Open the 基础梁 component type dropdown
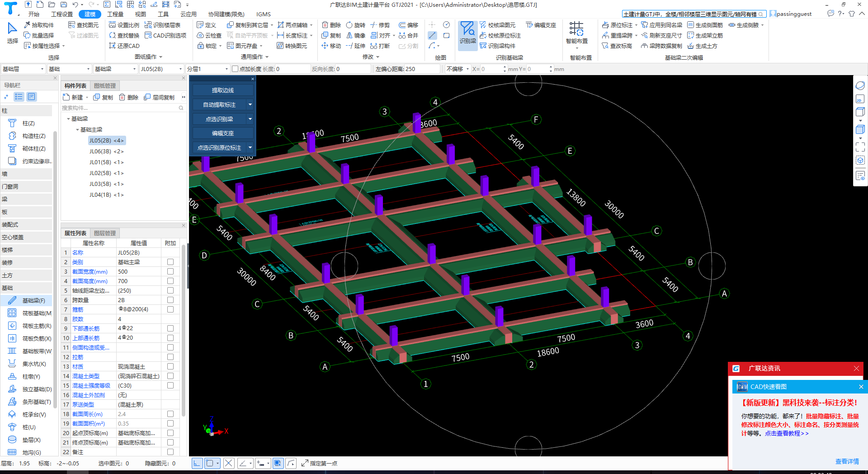Image resolution: width=868 pixels, height=474 pixels. (x=115, y=69)
